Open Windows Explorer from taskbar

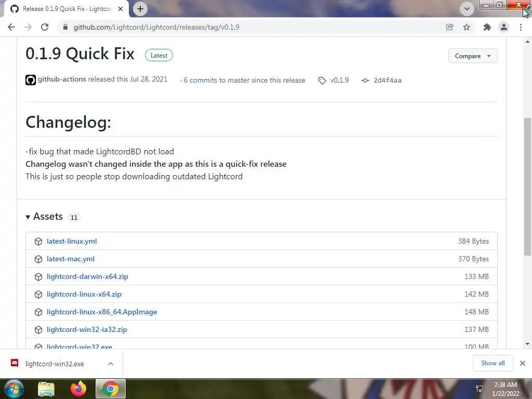pos(46,389)
